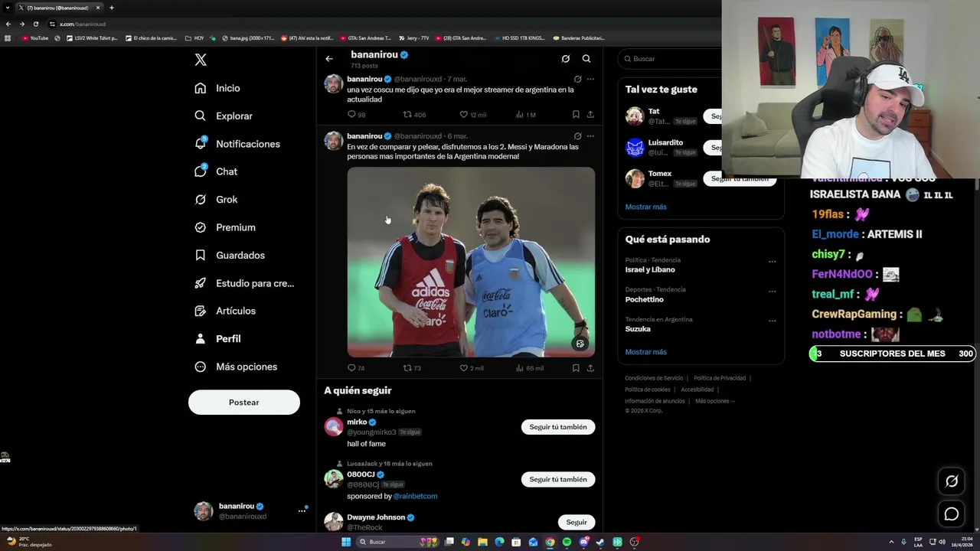Viewport: 980px width, 551px height.
Task: Open Artículos in the sidebar
Action: (x=225, y=311)
